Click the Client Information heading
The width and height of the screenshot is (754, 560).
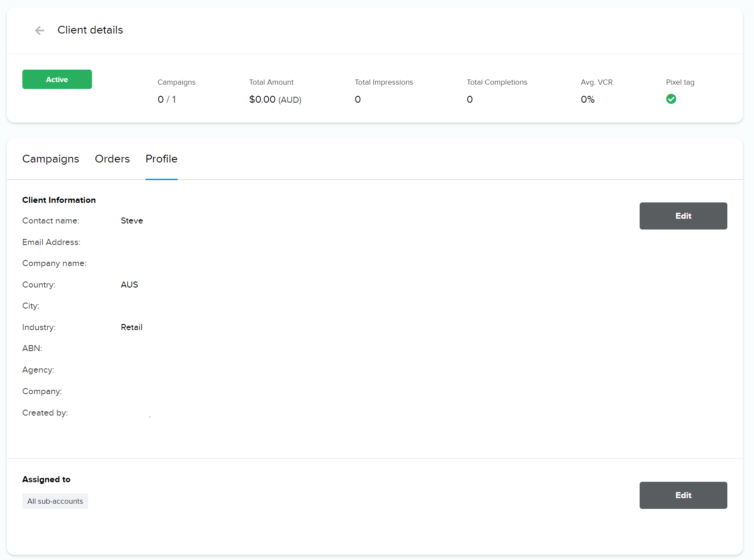59,200
